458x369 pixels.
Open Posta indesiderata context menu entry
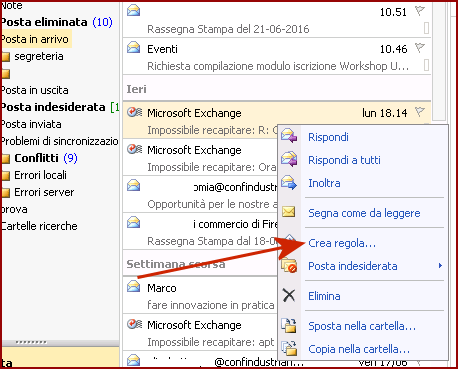353,266
